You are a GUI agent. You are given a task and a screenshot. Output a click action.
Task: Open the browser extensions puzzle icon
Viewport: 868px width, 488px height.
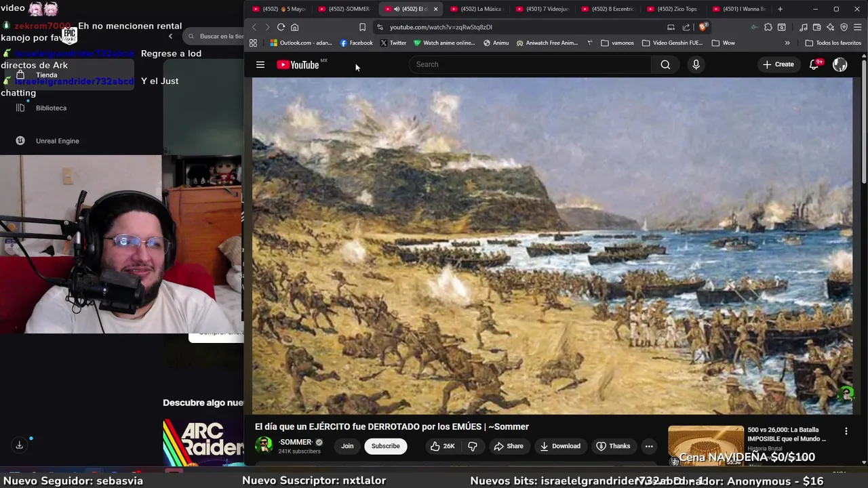pos(768,27)
